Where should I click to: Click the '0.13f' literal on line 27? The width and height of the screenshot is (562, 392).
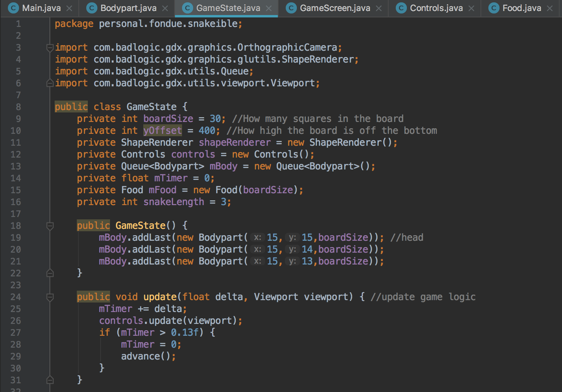[x=185, y=333]
